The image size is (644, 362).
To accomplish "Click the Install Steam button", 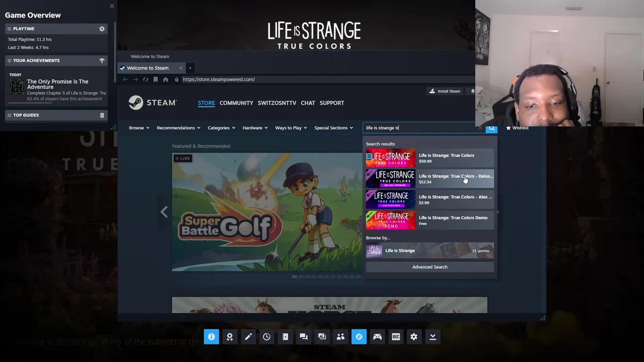I will coord(445,91).
